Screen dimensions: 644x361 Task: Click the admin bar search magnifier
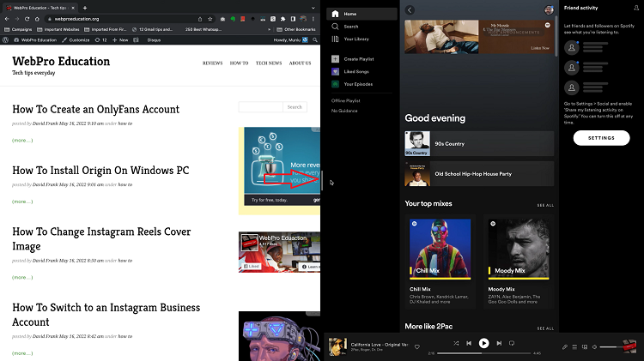coord(315,40)
